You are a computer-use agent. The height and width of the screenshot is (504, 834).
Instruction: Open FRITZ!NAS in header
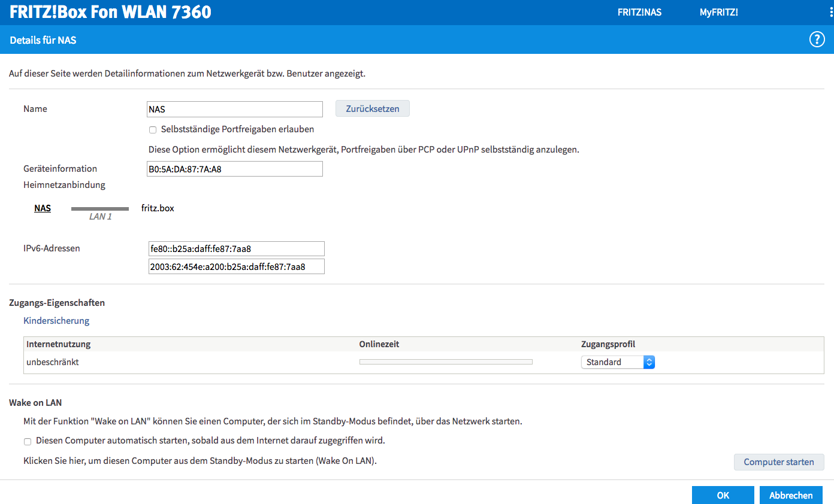[x=639, y=12]
